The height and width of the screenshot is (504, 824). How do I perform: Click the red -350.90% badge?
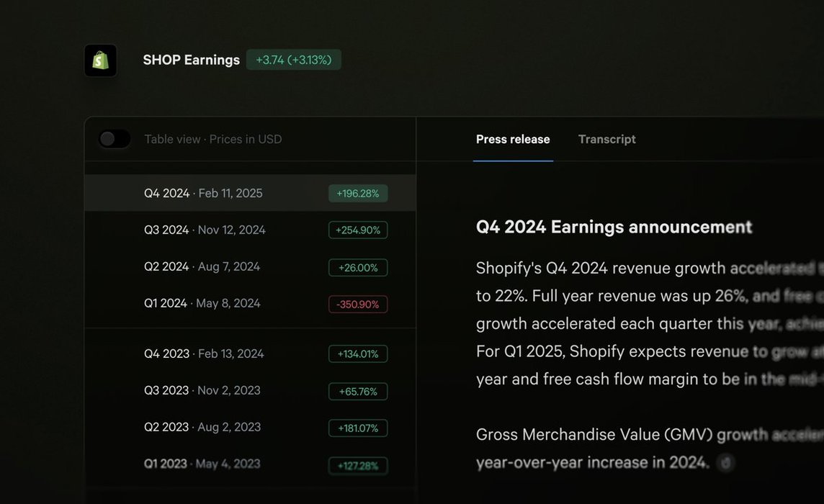pos(358,305)
